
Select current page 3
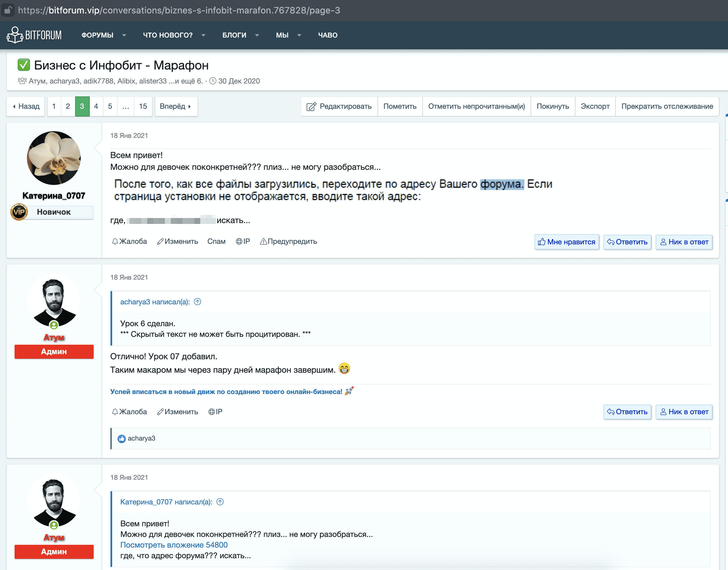(82, 106)
